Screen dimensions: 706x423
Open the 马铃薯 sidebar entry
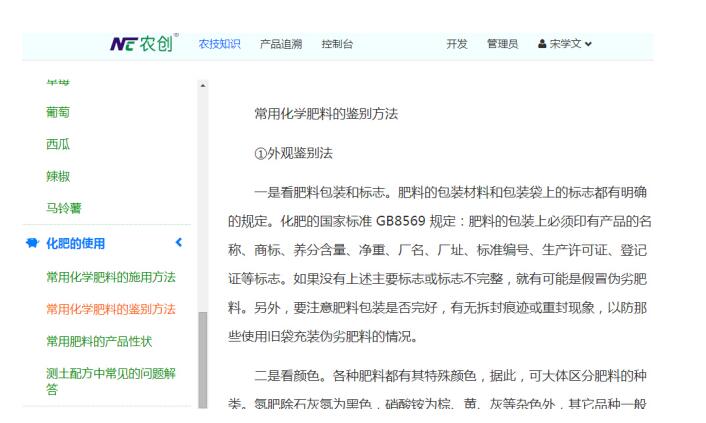[64, 208]
